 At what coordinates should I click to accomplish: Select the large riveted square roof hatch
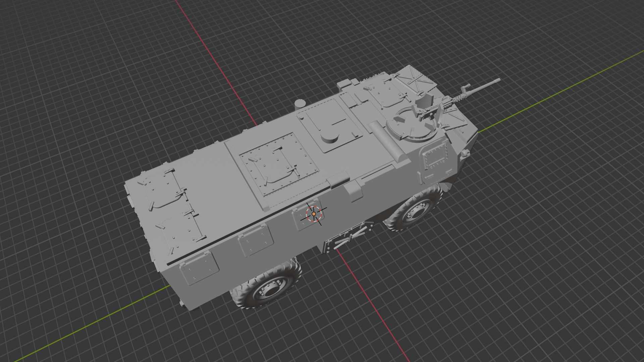[x=279, y=165]
